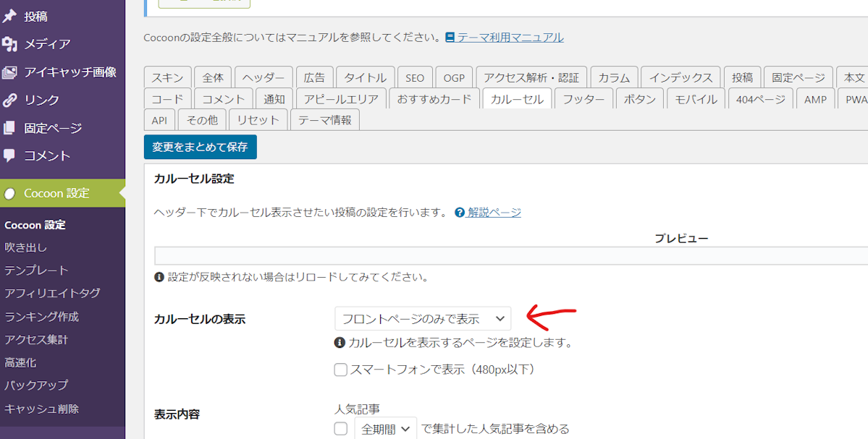Open the インデックス tab
This screenshot has width=868, height=439.
click(x=681, y=77)
